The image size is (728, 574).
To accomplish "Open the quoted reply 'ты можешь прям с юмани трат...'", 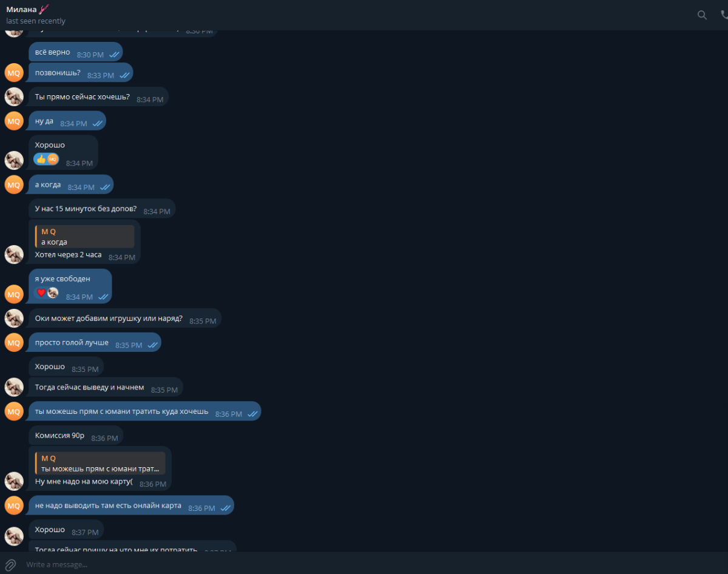I will point(100,464).
